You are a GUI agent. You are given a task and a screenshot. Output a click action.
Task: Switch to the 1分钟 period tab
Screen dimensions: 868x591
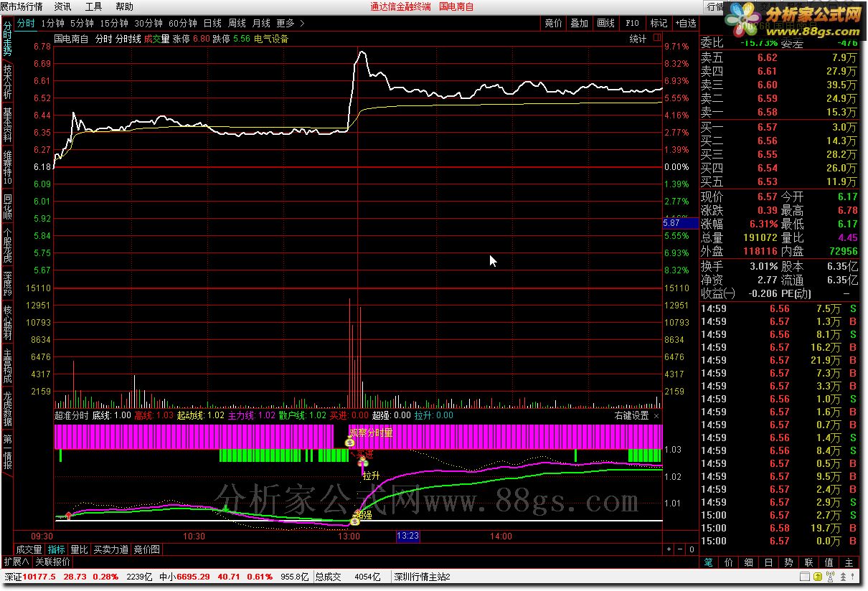tap(52, 23)
